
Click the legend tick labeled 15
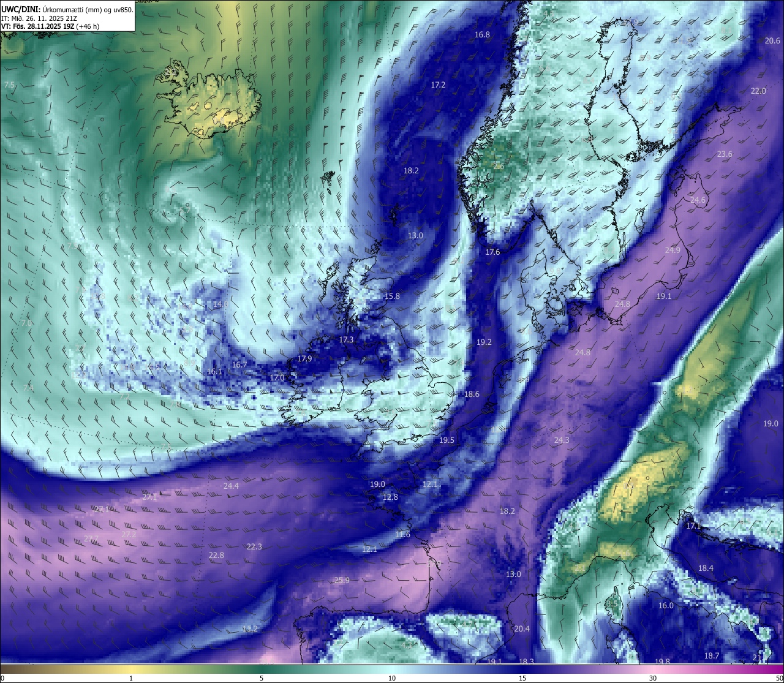pyautogui.click(x=522, y=678)
